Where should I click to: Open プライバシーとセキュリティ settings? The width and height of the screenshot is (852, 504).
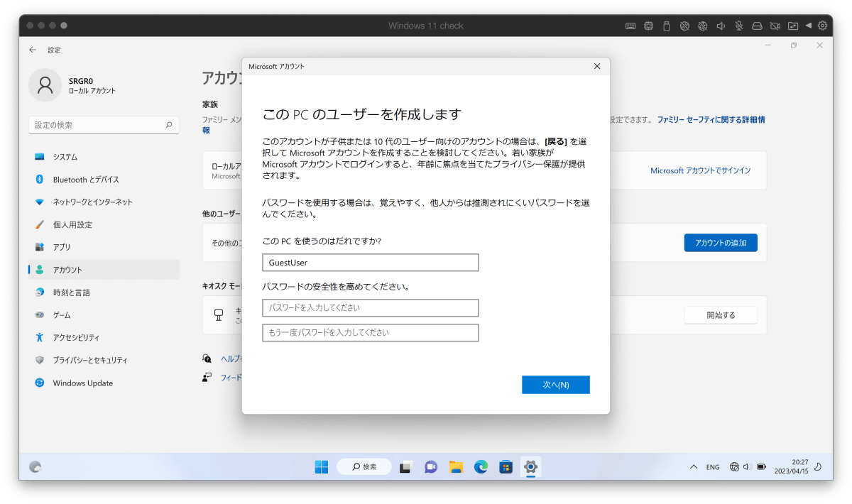pyautogui.click(x=104, y=361)
